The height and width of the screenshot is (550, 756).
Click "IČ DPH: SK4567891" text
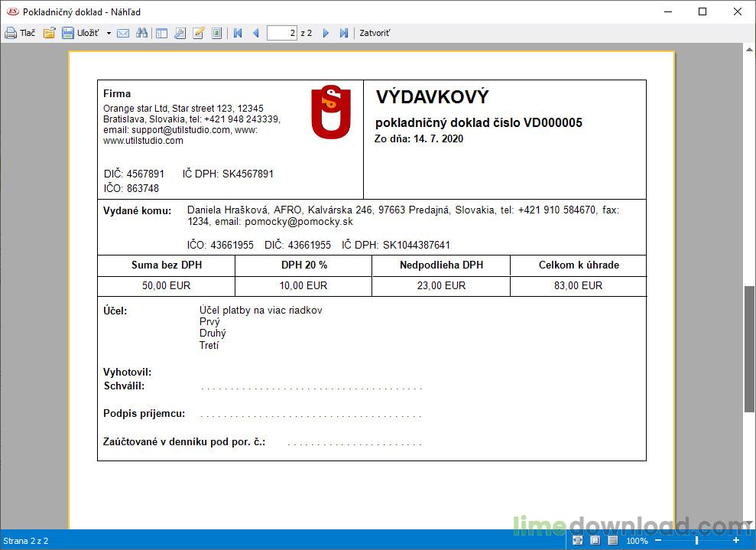(x=228, y=174)
